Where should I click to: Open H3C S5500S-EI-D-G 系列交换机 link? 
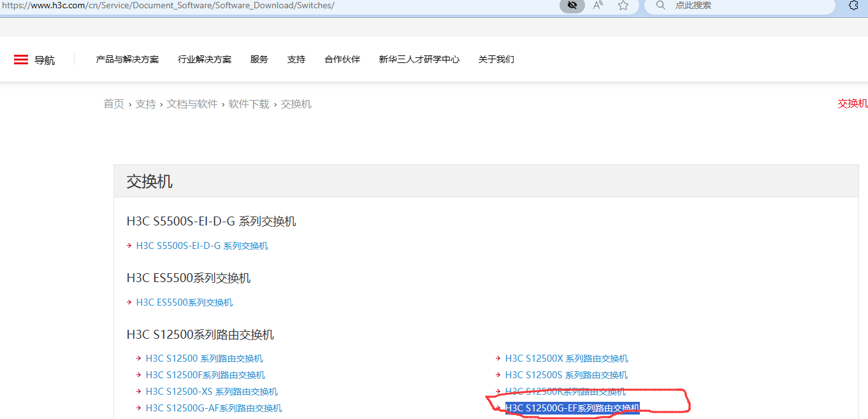coord(202,246)
